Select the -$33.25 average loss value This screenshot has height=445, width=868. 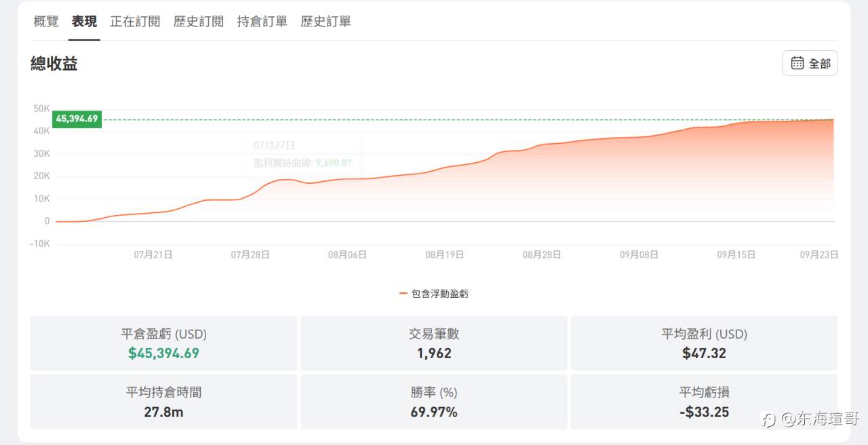704,412
